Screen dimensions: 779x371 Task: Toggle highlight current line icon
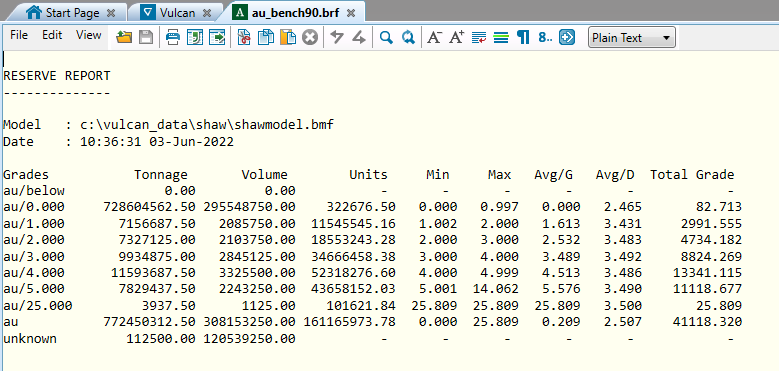point(501,38)
